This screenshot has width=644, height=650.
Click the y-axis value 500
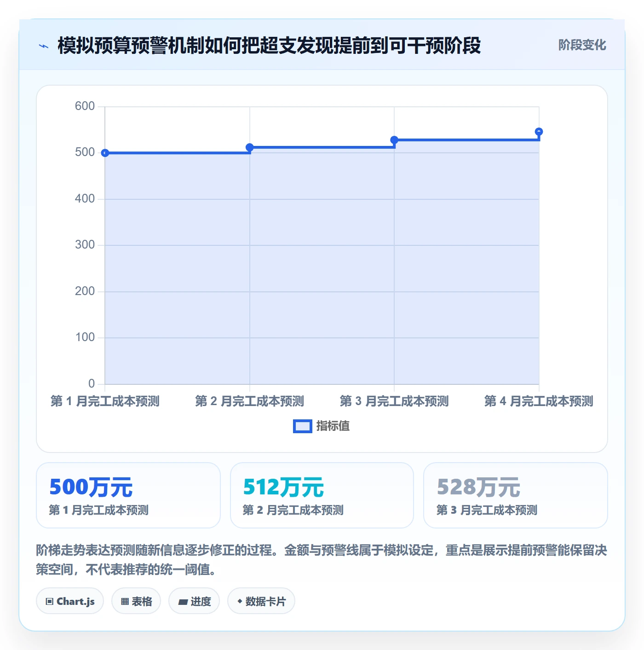tap(85, 152)
